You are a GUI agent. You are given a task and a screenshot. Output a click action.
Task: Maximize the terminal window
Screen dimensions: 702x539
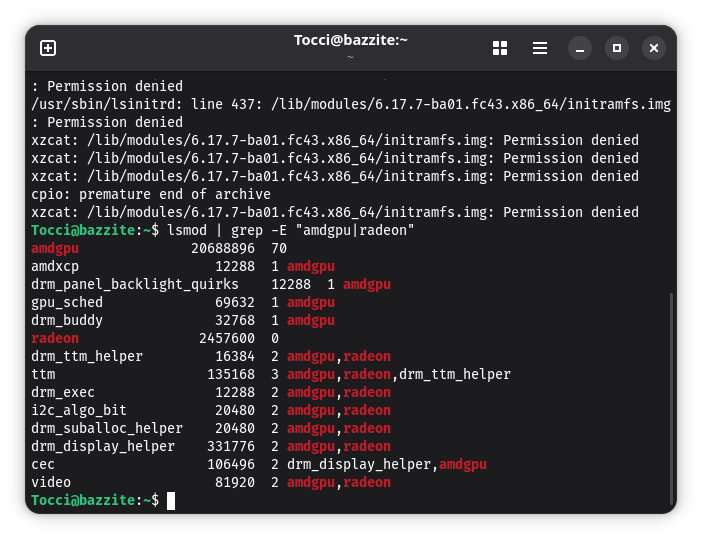[617, 48]
